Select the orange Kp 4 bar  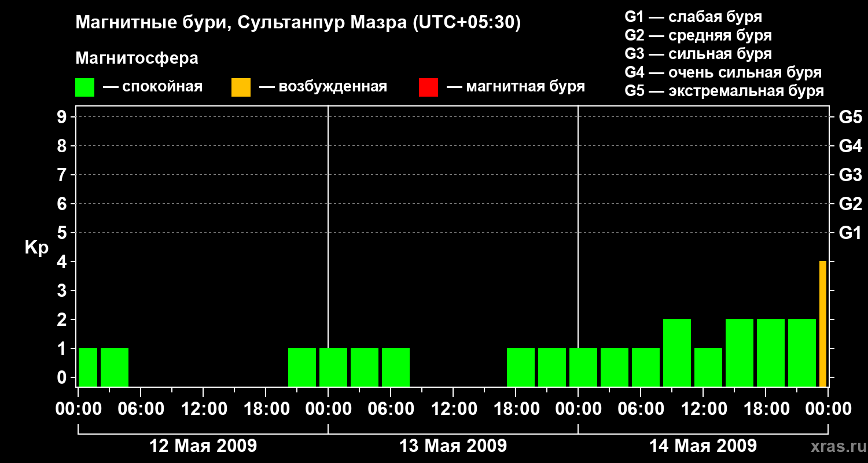[x=822, y=324]
